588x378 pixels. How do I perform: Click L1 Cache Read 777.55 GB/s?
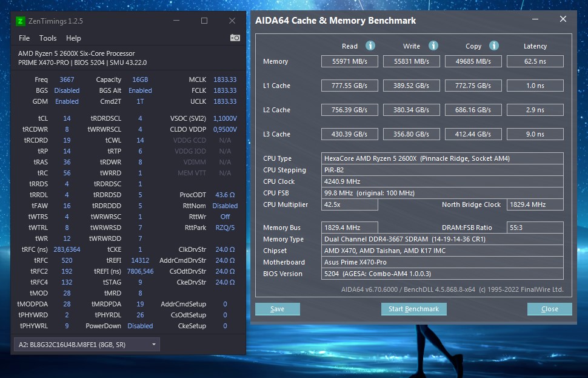click(x=350, y=86)
